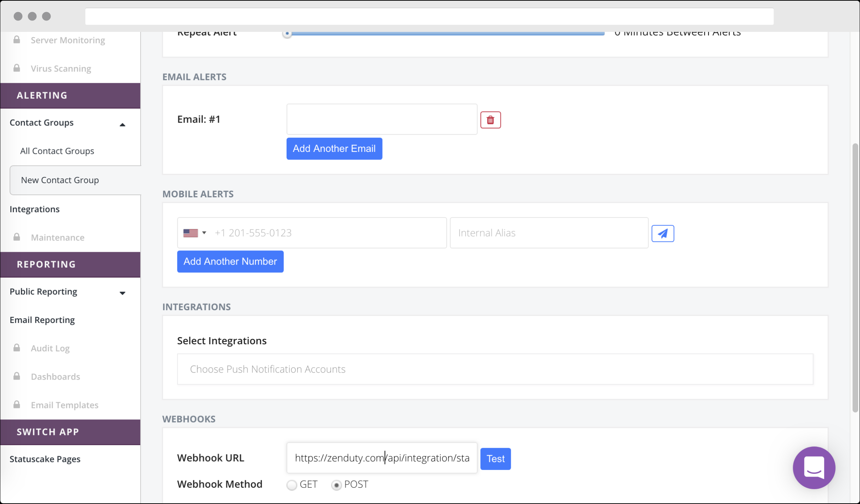Click into the Internal Alias field
The width and height of the screenshot is (860, 504).
click(x=549, y=233)
